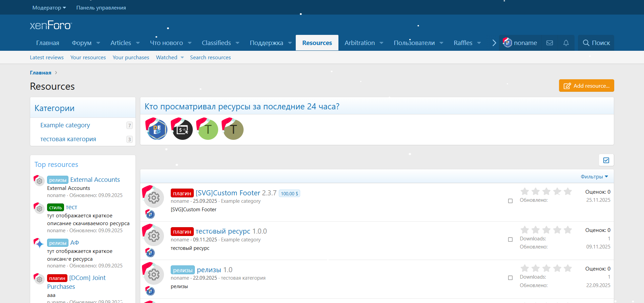Expand the Watched submenu arrow
644x303 pixels.
pos(182,58)
